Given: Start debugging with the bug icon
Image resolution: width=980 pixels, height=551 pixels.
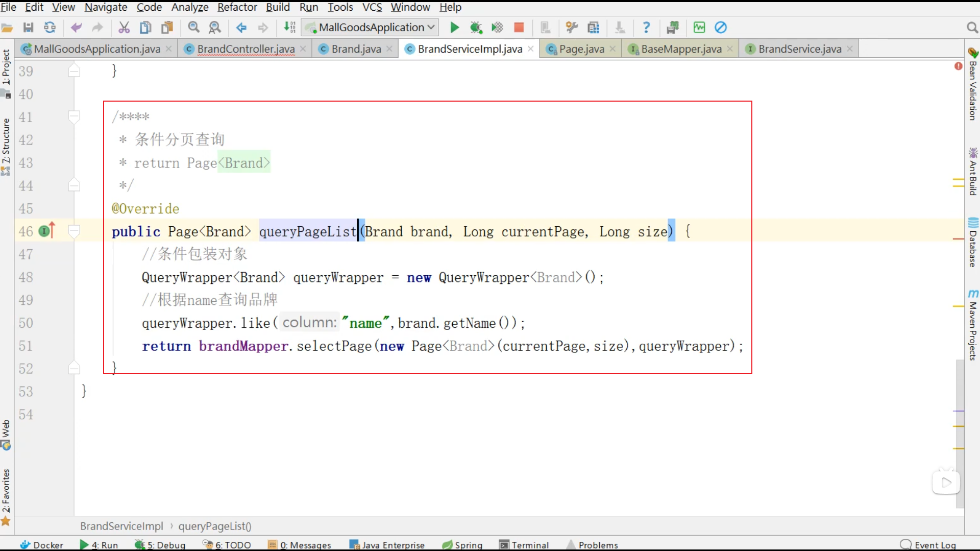Looking at the screenshot, I should tap(476, 27).
